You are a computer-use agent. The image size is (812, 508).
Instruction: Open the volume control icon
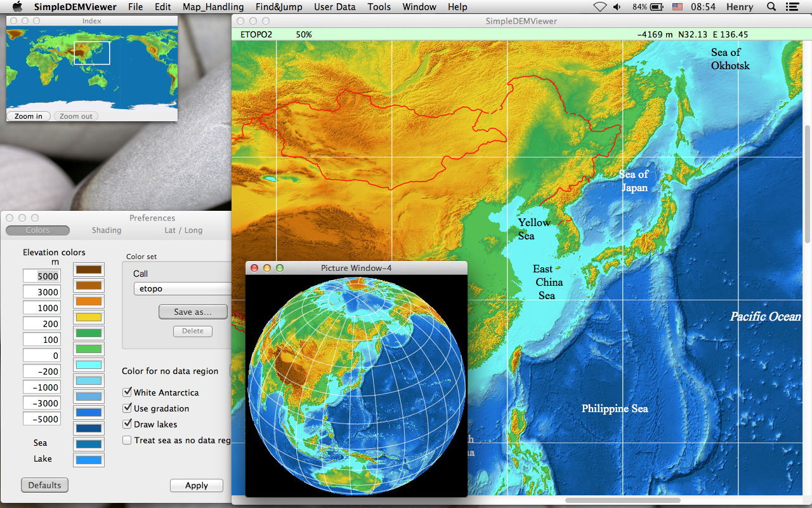pos(617,7)
